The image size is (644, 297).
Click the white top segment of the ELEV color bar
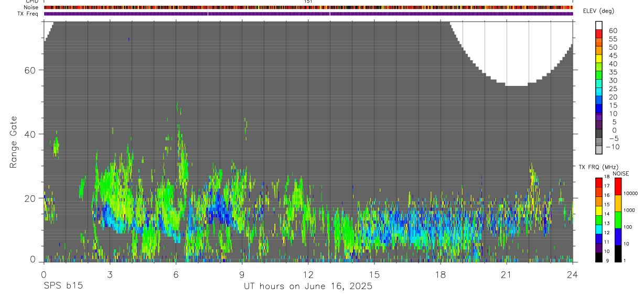point(599,25)
